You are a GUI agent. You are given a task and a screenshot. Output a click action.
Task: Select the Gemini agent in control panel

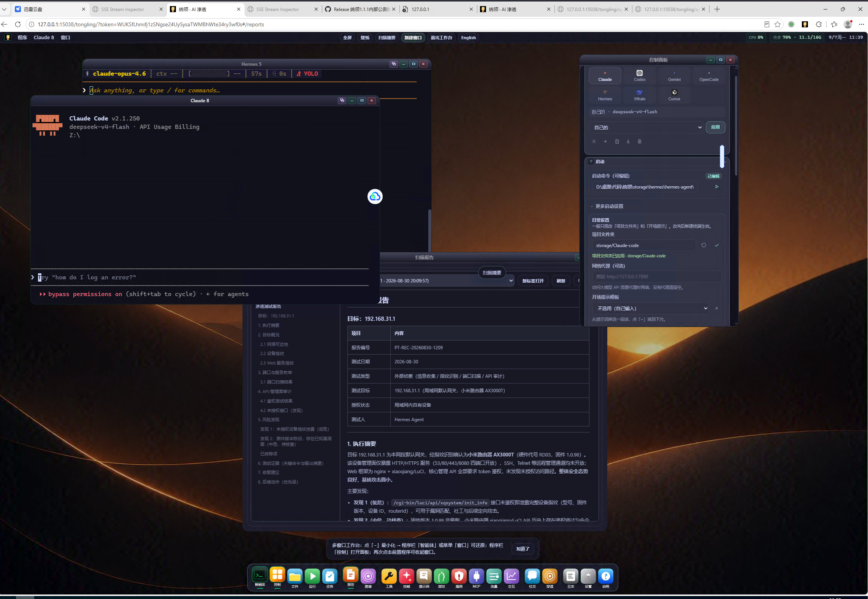(674, 75)
